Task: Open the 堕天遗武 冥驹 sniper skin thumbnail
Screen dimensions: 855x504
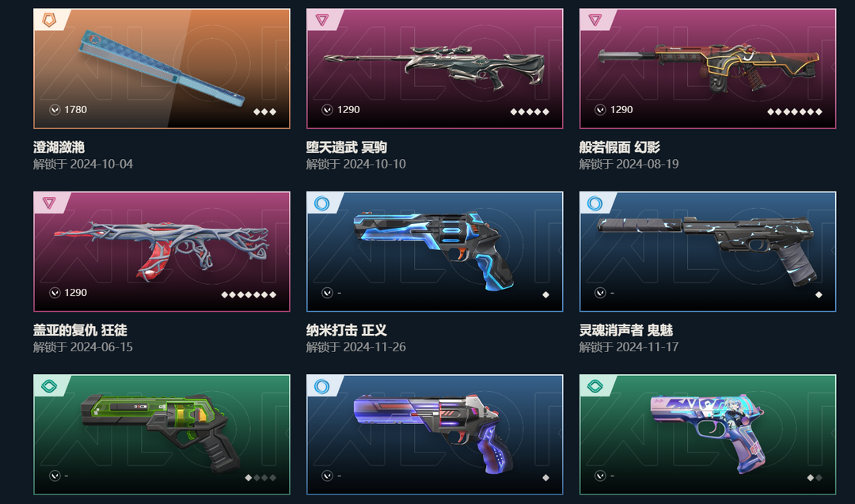Action: [435, 69]
